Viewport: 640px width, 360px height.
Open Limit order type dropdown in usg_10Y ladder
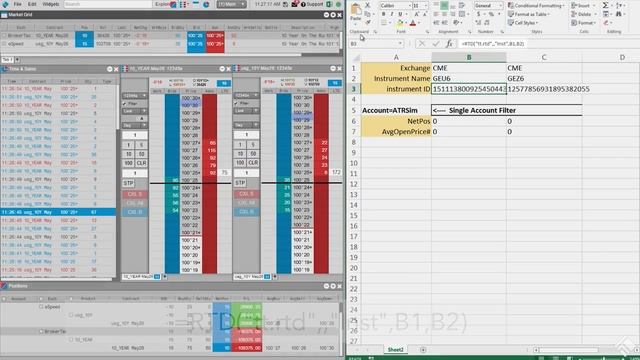246,111
